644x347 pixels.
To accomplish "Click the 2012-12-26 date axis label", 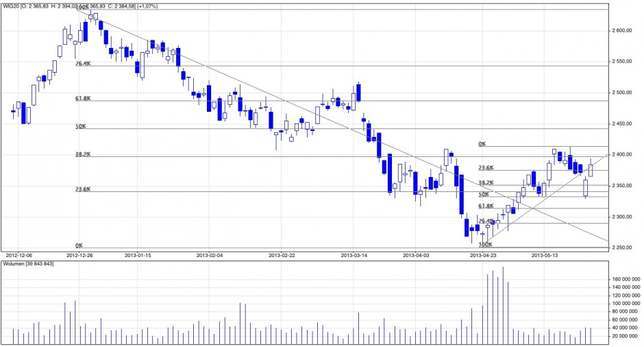I will [x=80, y=254].
